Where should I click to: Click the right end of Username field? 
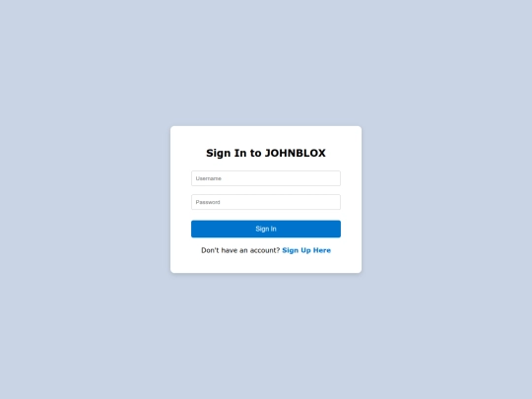click(x=334, y=178)
